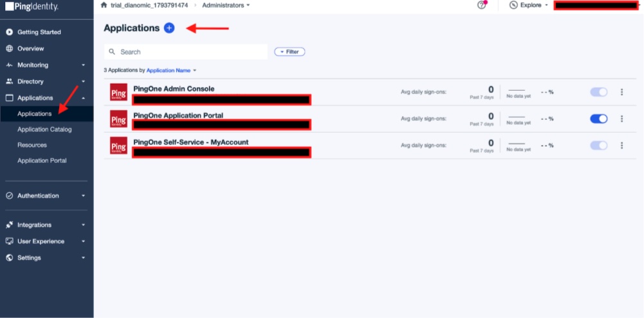This screenshot has width=644, height=318.
Task: Open PingOne Admin Console three-dot menu
Action: click(621, 92)
